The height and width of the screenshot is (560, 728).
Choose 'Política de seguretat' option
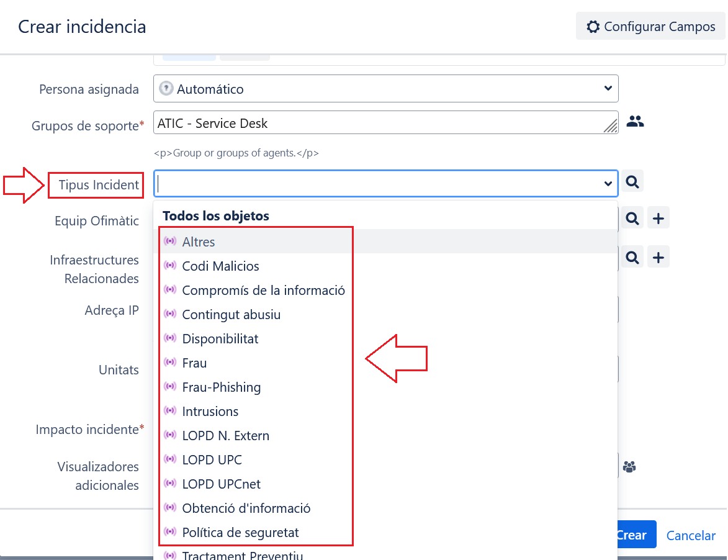240,532
